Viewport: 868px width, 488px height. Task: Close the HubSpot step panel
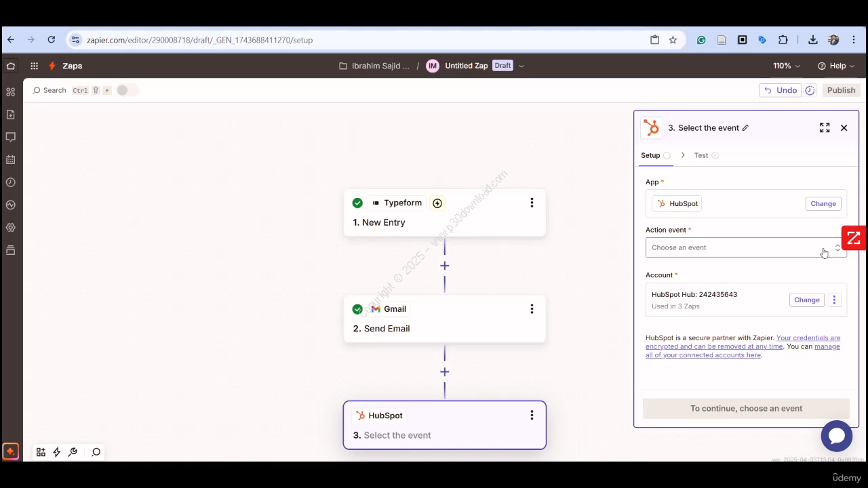[x=844, y=127]
